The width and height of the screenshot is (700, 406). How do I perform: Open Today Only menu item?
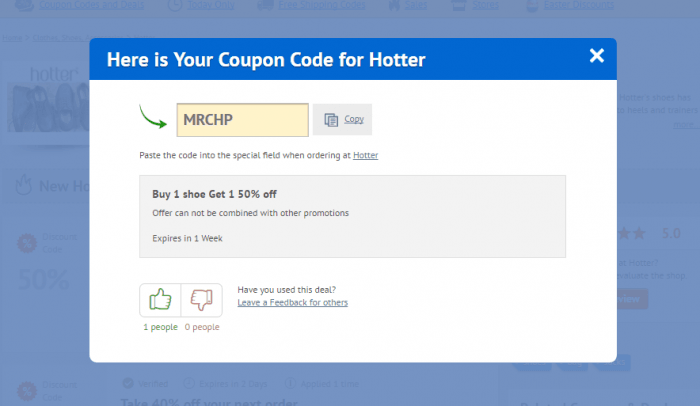211,5
